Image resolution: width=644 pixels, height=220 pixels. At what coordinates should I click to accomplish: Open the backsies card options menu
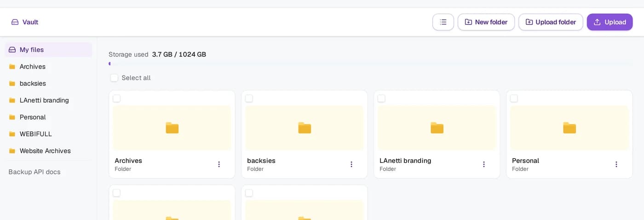(x=351, y=164)
